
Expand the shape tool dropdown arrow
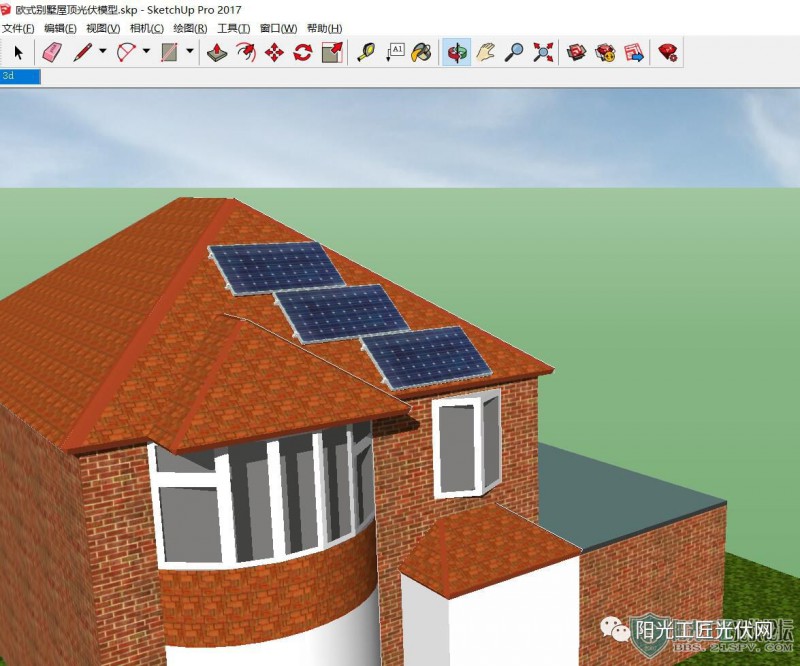(x=190, y=52)
